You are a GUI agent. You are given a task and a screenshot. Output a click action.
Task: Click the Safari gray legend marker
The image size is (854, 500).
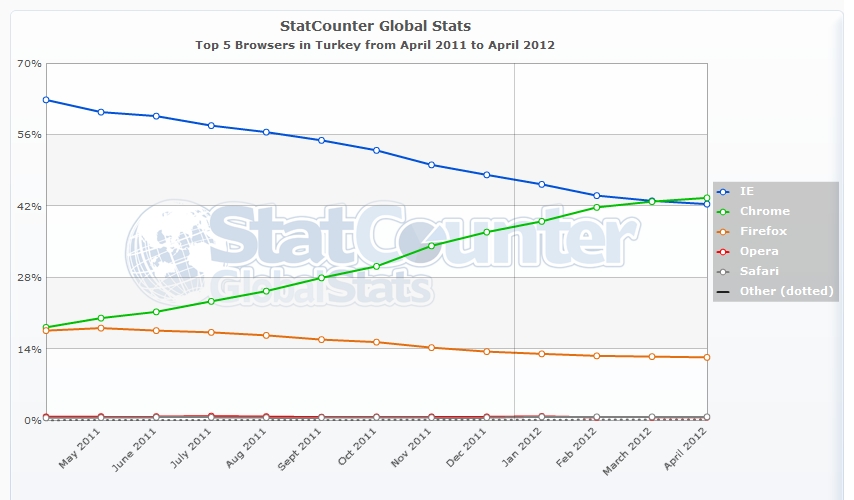pyautogui.click(x=723, y=271)
